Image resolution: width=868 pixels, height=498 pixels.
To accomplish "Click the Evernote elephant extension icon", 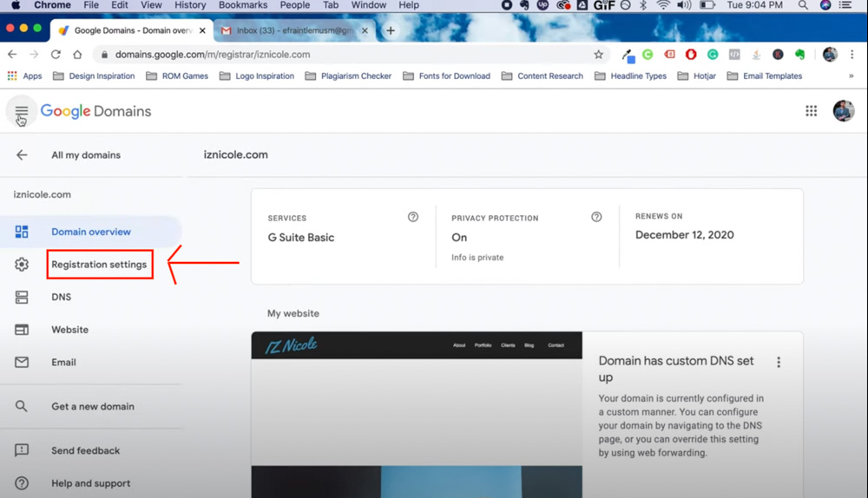I will click(799, 55).
